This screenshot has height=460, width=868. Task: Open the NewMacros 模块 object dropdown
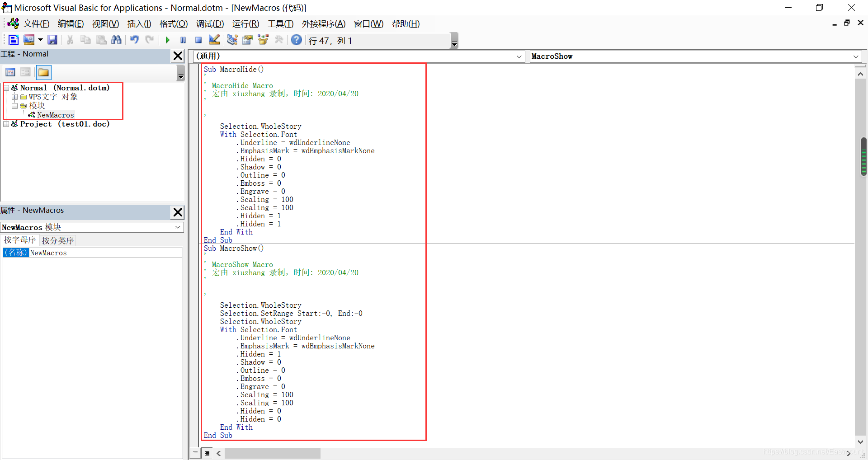tap(178, 227)
